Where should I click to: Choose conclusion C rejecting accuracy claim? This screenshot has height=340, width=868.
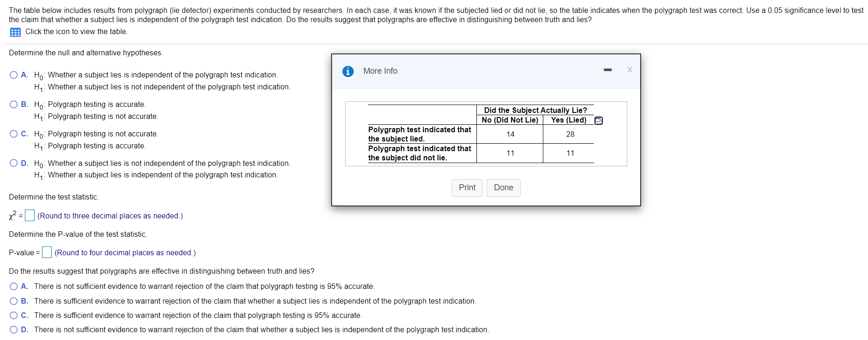pyautogui.click(x=13, y=315)
